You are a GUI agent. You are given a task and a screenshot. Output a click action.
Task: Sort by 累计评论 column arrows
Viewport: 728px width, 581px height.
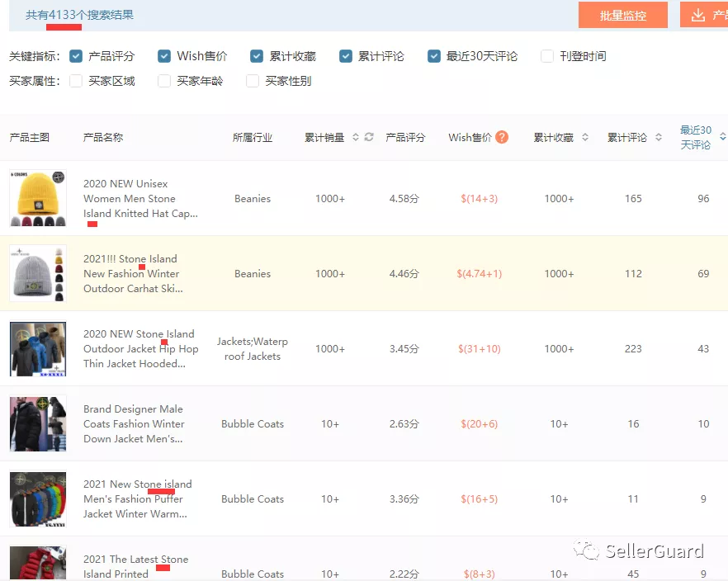[659, 137]
